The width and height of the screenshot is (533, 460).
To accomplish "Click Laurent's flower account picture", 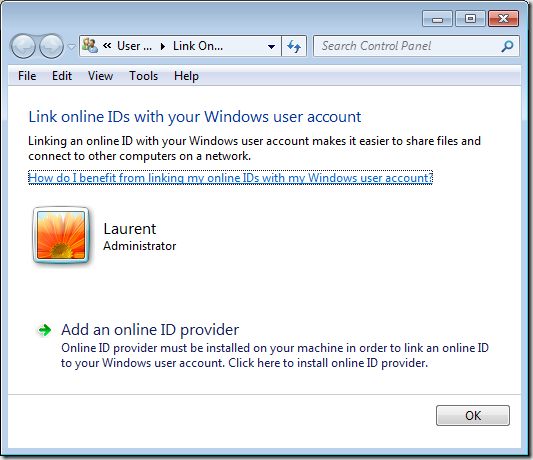I will click(61, 235).
